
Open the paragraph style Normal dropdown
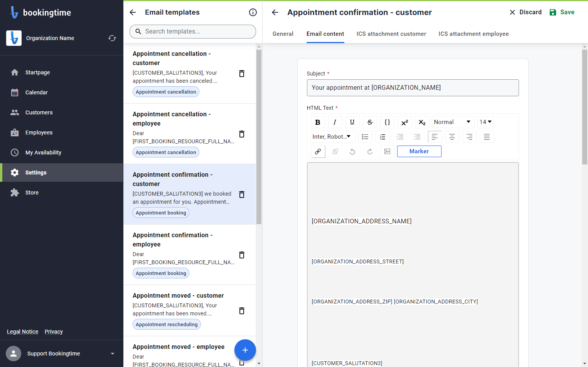click(x=453, y=122)
